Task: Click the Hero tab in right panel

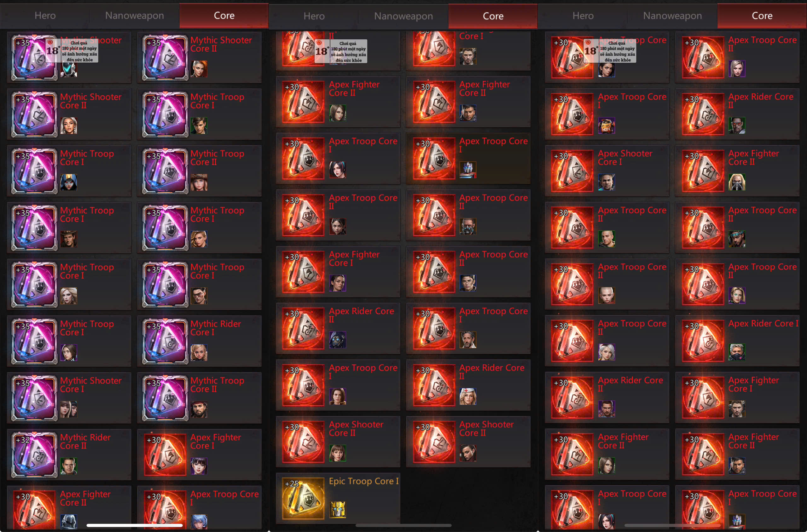Action: [x=583, y=16]
